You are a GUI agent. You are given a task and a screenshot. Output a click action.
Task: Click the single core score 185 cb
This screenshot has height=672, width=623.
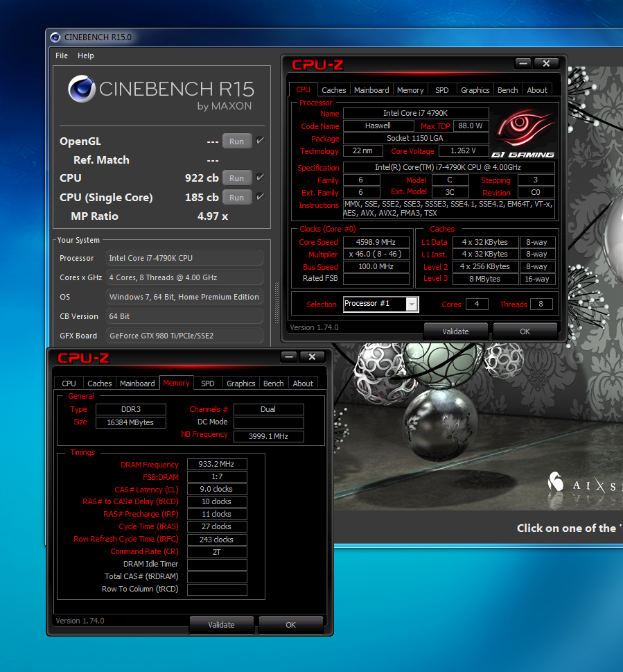point(202,197)
